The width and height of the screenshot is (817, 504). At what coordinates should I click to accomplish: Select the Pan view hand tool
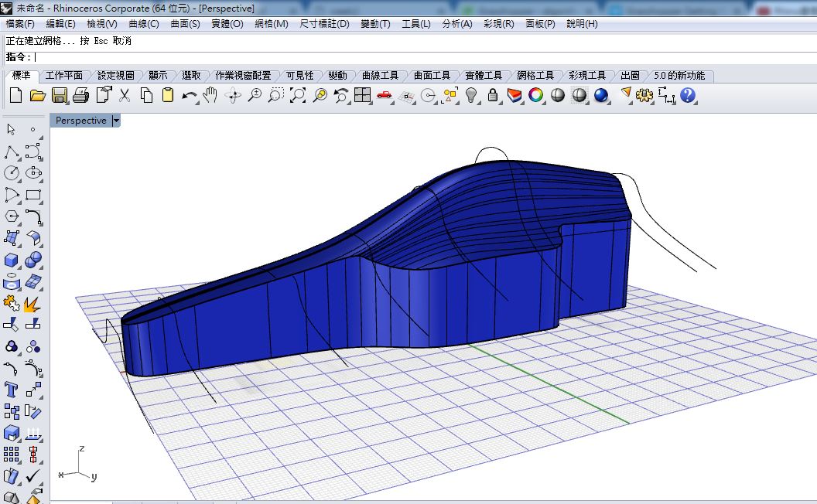(x=210, y=95)
